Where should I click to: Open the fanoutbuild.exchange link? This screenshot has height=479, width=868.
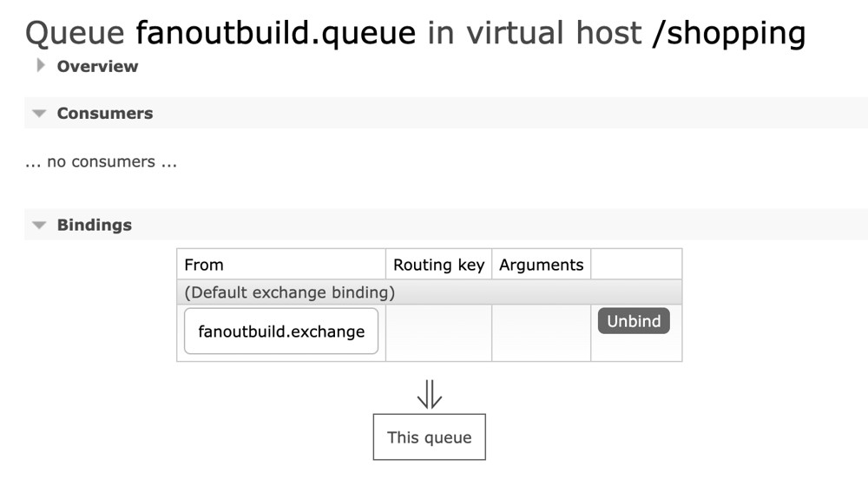click(x=281, y=331)
